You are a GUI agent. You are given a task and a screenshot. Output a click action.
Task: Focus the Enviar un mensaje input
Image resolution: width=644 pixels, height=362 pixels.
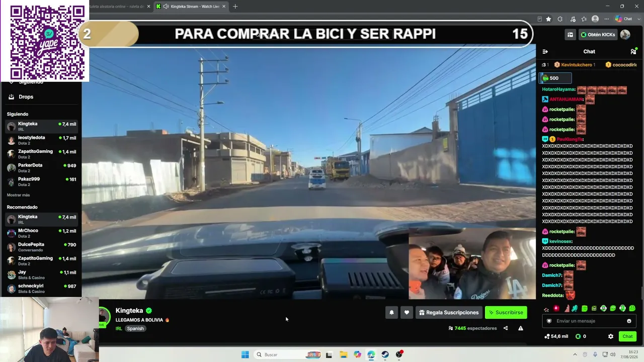click(x=589, y=321)
